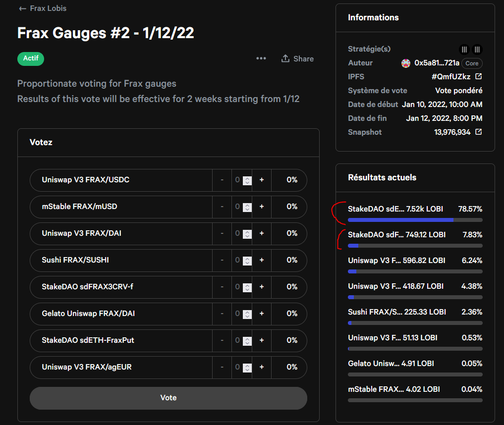The image size is (504, 425).
Task: Select the mStable FRAX/mUSD choice label
Action: point(79,207)
